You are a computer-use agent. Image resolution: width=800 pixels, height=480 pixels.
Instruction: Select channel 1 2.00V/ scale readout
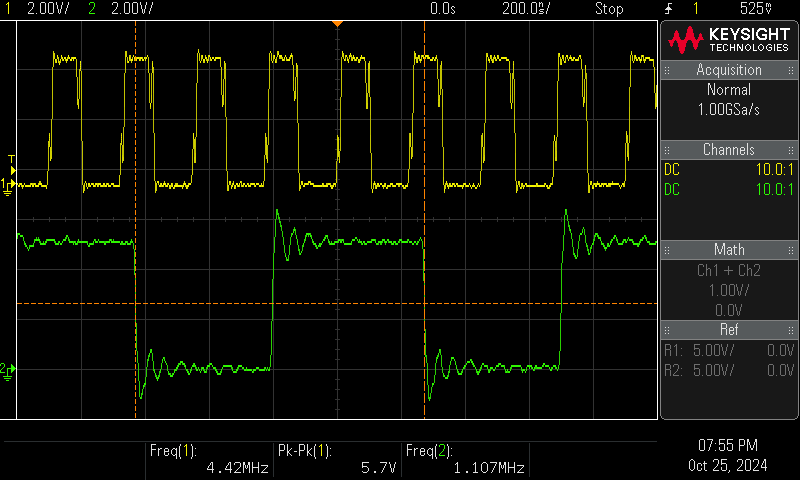tap(48, 8)
